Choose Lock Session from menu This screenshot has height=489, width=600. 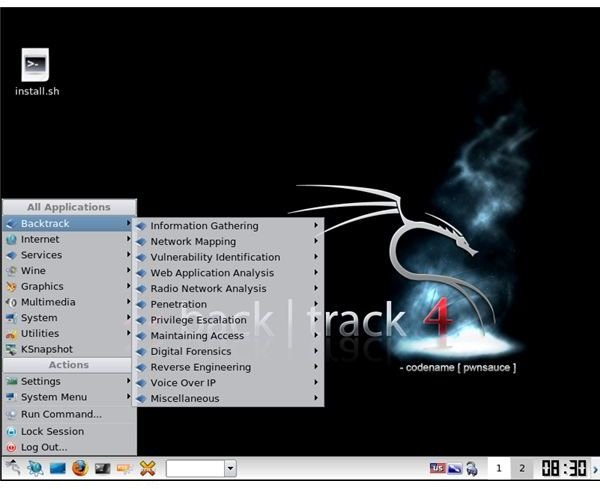point(69,432)
